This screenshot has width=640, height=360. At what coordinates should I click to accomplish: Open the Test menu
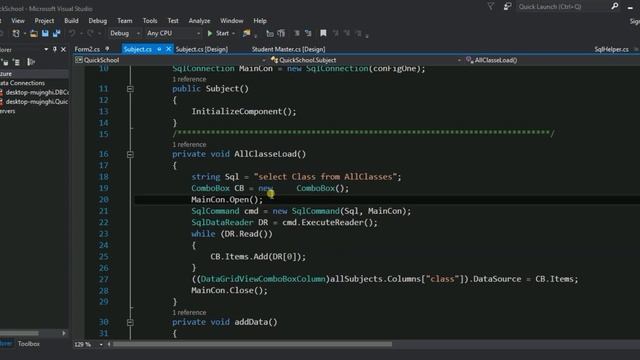pos(173,21)
